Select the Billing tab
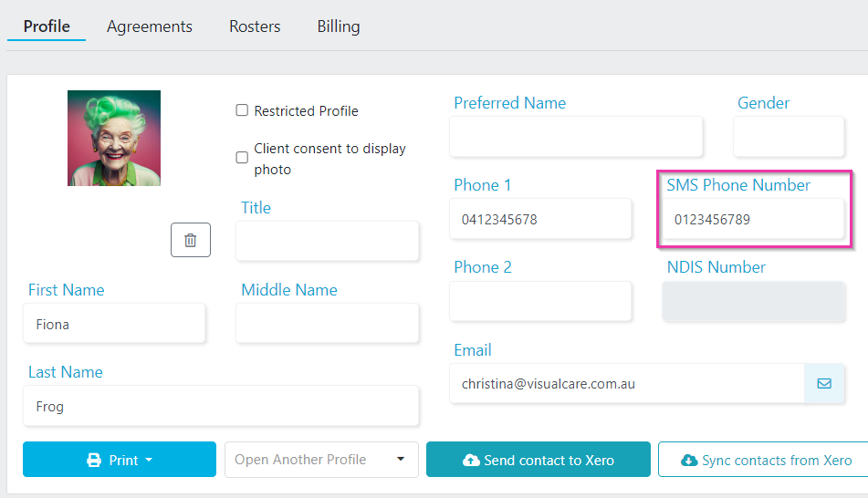This screenshot has width=868, height=498. click(x=339, y=26)
